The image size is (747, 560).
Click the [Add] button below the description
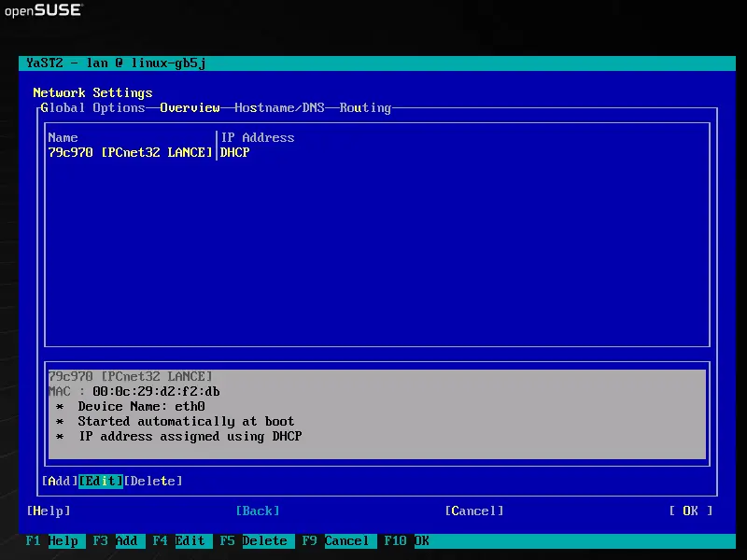(x=60, y=481)
